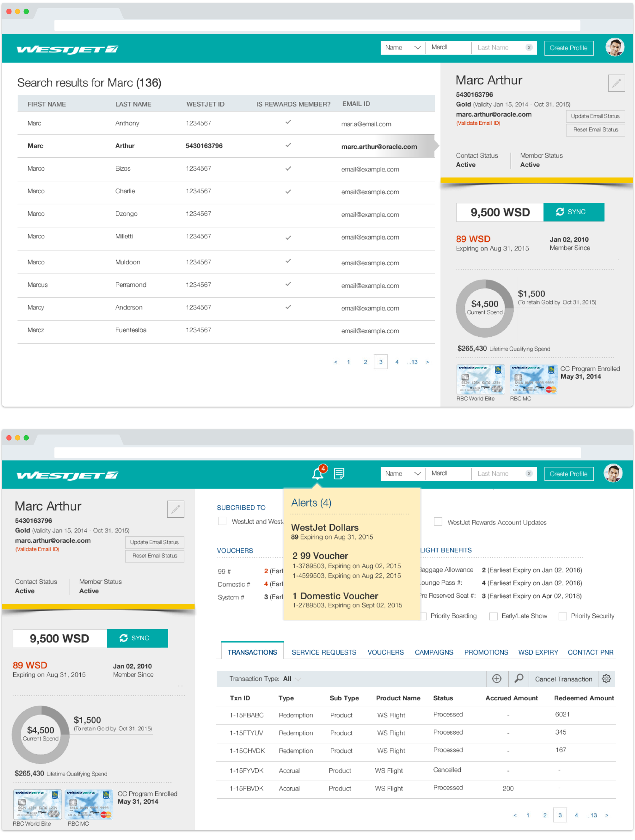Click Validate Email ID link in lower window
Screen dimensions: 635x840
pos(37,549)
